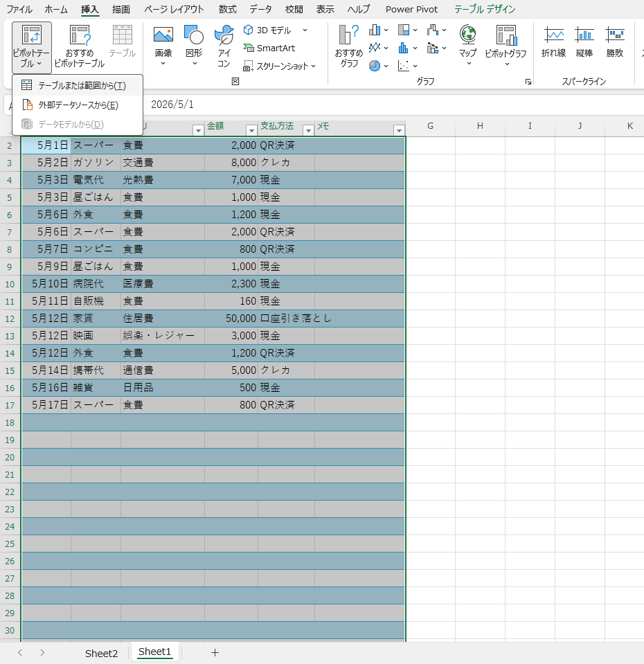Screen dimensions: 644x664
Task: Switch to Sheet2 tab
Action: click(x=102, y=654)
